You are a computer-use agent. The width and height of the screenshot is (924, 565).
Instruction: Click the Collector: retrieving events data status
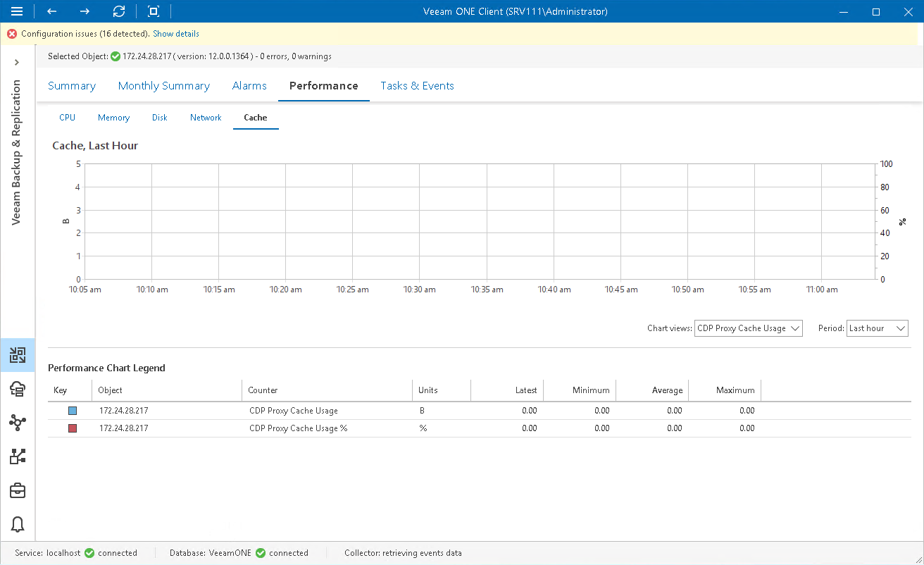tap(403, 553)
